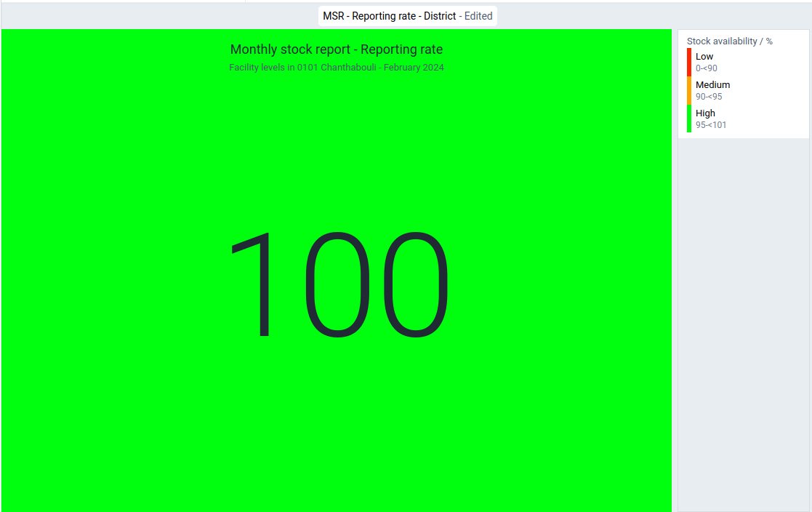This screenshot has height=512, width=812.
Task: Click the large 100 value
Action: coord(339,284)
